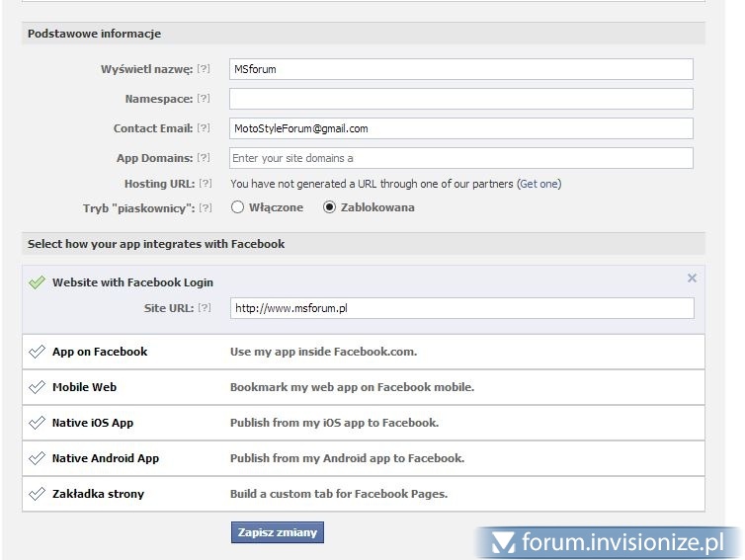The width and height of the screenshot is (745, 560).
Task: Close the Website with Facebook Login section
Action: click(x=692, y=279)
